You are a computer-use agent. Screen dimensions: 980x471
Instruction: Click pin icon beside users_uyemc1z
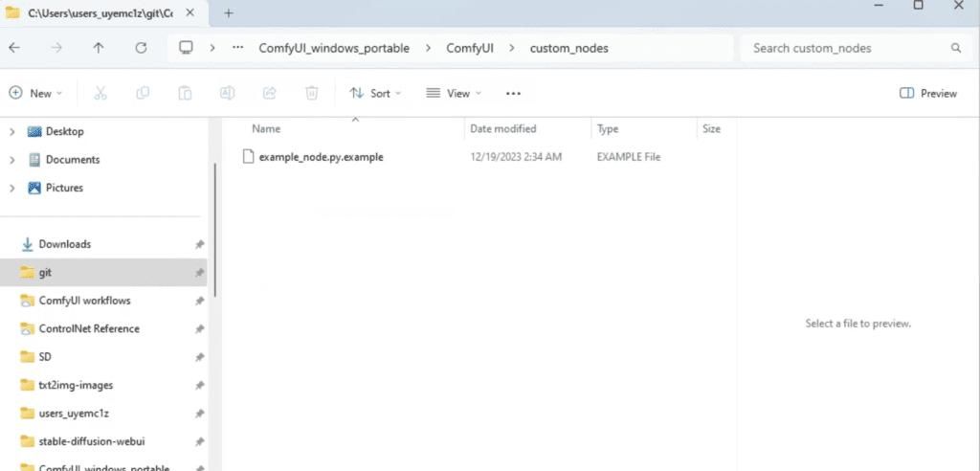pyautogui.click(x=199, y=414)
